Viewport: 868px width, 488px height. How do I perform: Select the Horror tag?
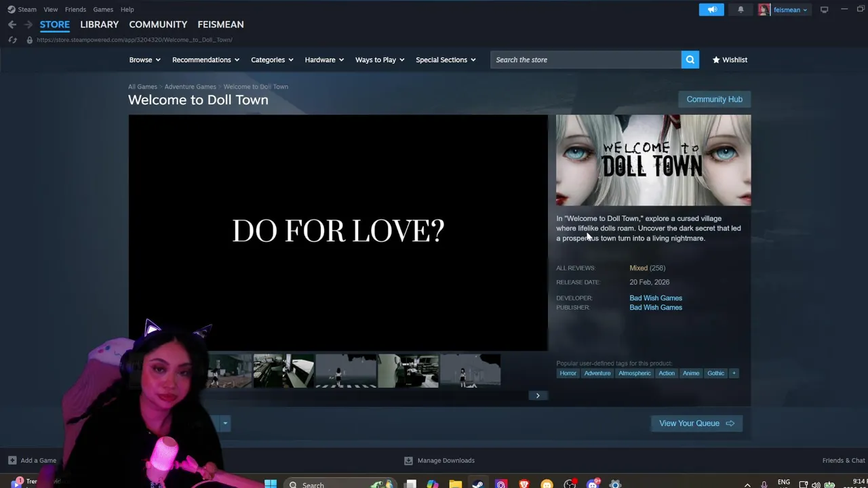[568, 373]
